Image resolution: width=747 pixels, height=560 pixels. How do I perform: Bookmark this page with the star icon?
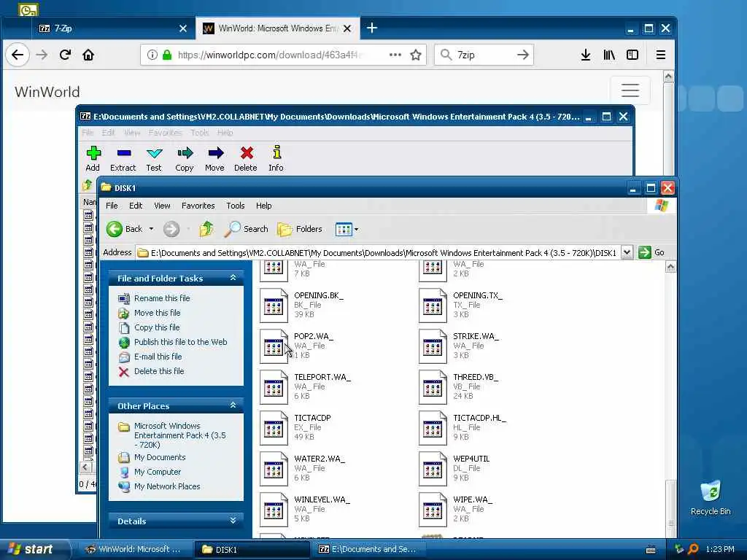click(x=415, y=55)
